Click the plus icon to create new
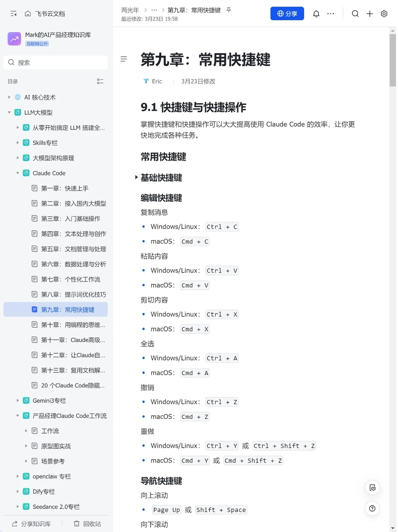The height and width of the screenshot is (532, 398). [x=370, y=14]
